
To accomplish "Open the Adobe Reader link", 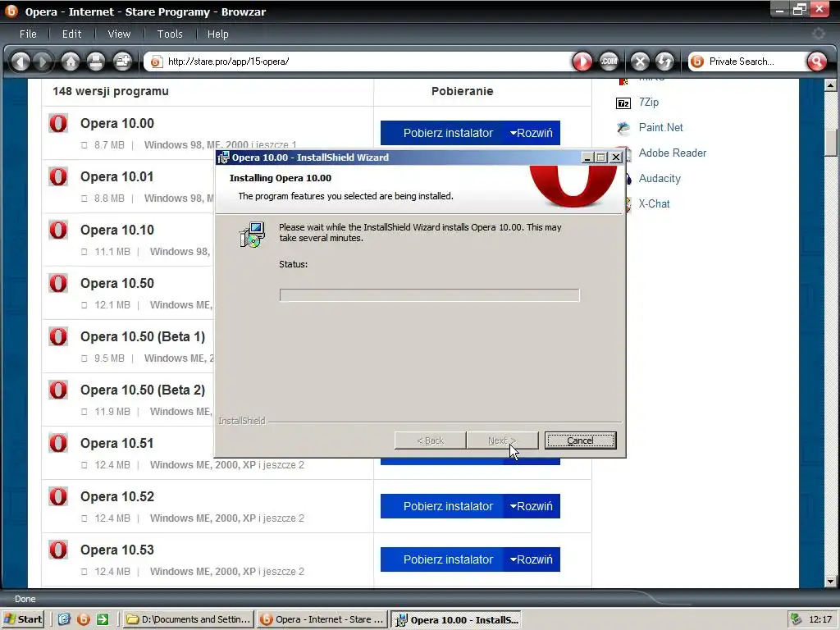I will click(x=673, y=153).
